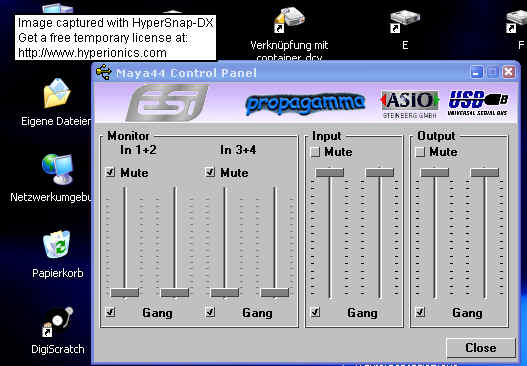Click the ESI logo in the header
This screenshot has width=527, height=366.
167,103
